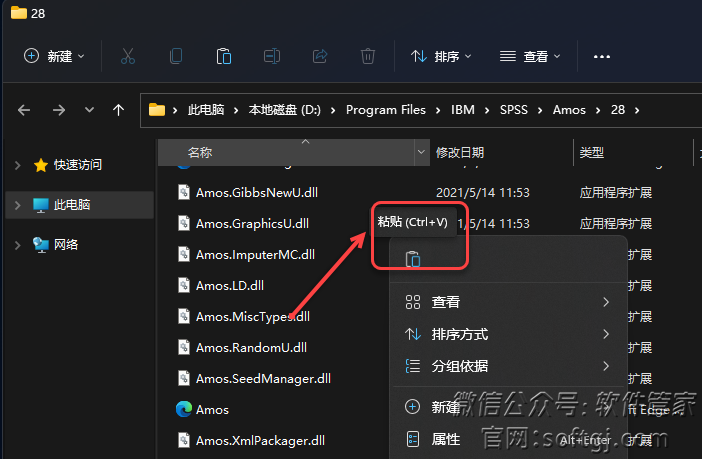702x459 pixels.
Task: Open 排序方式 submenu in context menu
Action: click(x=508, y=334)
